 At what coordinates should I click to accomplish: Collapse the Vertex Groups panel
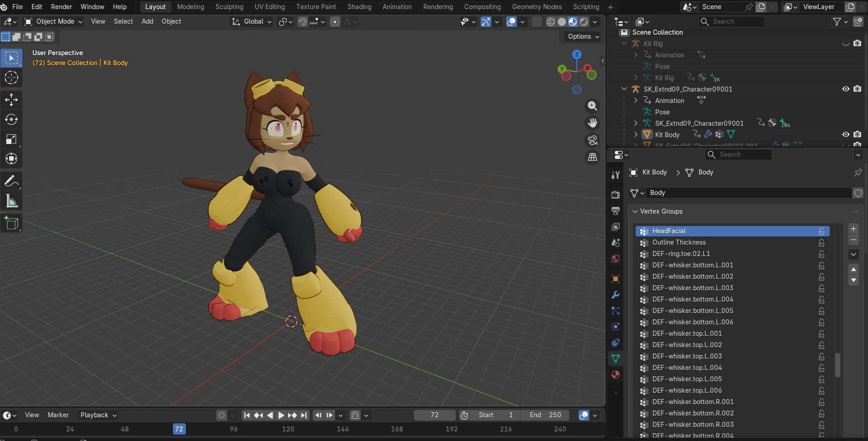point(635,211)
